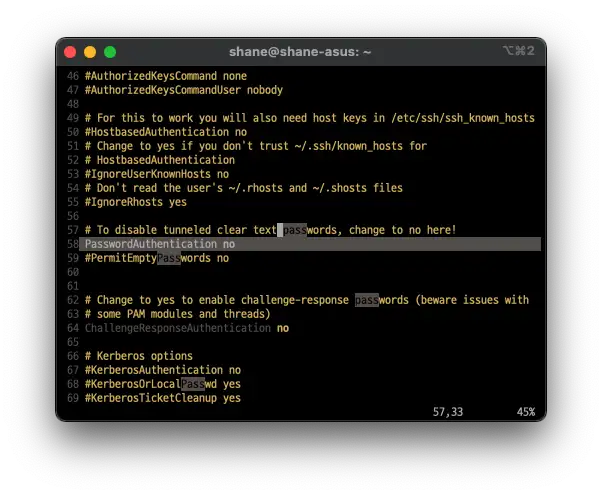Click line '#IgnoreUserKnownHosts no'
This screenshot has height=495, width=602.
[x=157, y=174]
